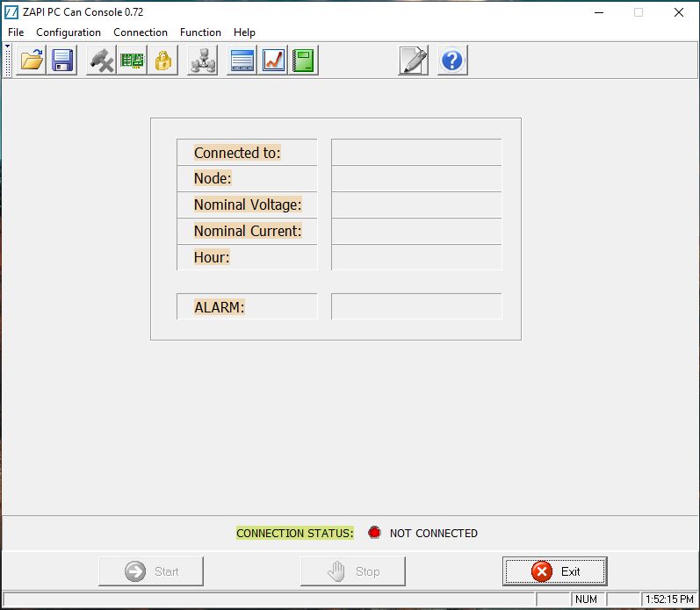Click the red connection status indicator
The width and height of the screenshot is (700, 610).
pyautogui.click(x=374, y=533)
